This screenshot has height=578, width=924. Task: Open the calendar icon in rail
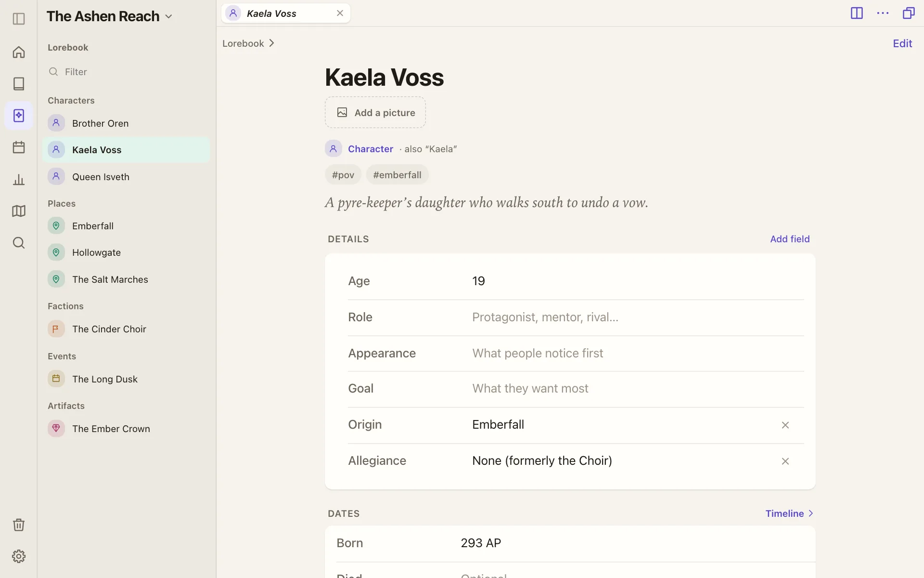tap(19, 147)
